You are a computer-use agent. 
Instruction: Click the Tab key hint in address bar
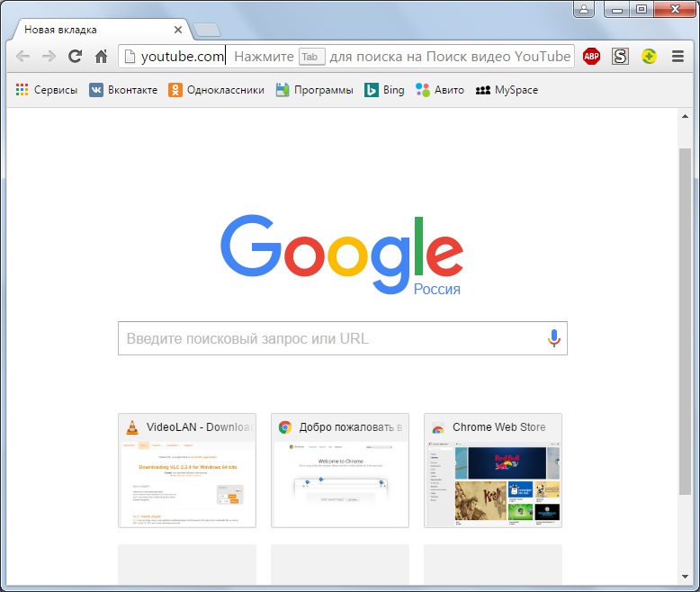tap(311, 57)
